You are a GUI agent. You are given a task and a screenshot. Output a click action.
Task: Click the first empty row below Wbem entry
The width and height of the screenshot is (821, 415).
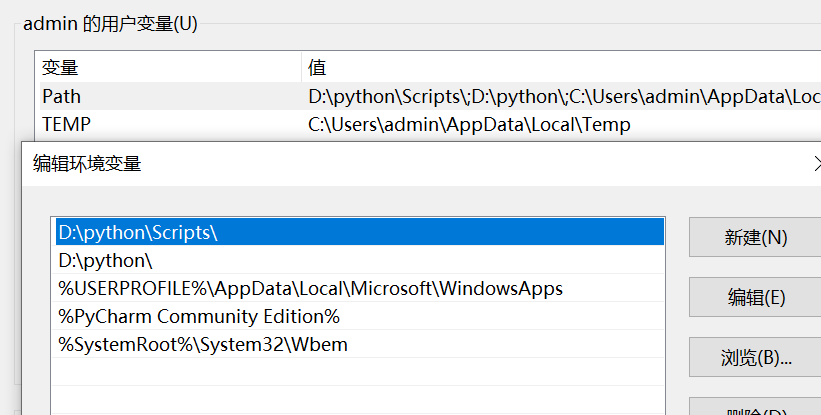click(x=359, y=372)
